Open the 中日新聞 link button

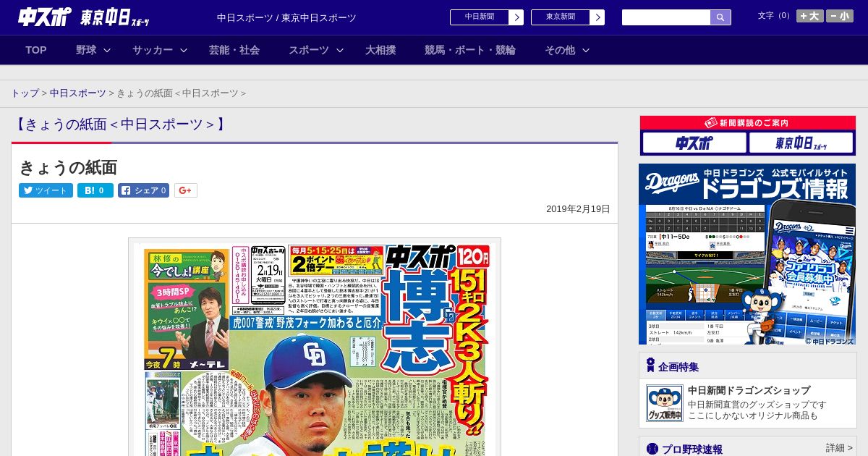click(x=479, y=17)
